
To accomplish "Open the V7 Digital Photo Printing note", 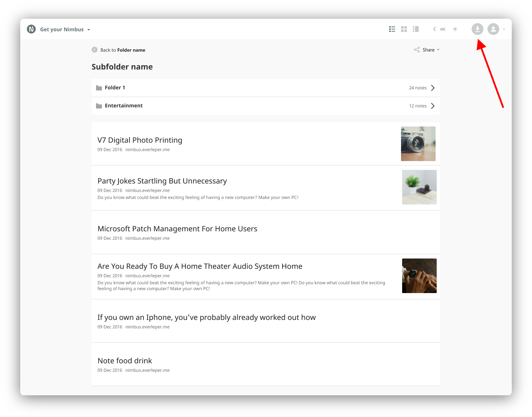I will tap(140, 140).
